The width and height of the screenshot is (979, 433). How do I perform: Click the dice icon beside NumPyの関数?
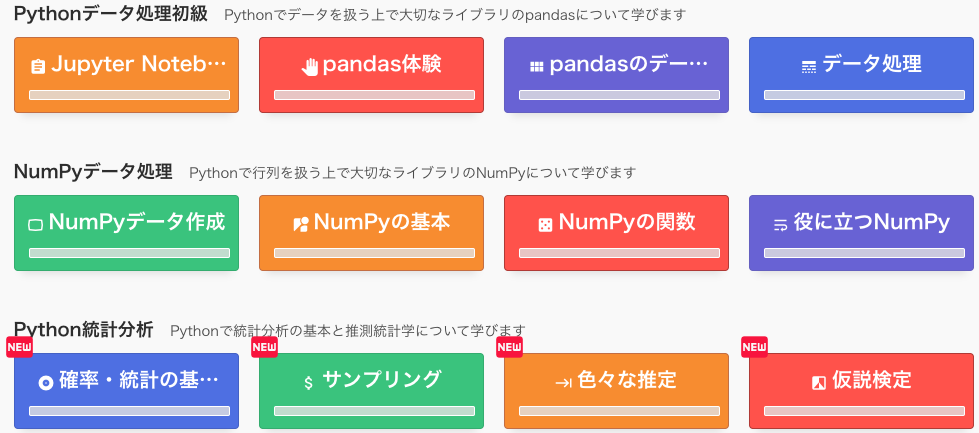coord(545,225)
